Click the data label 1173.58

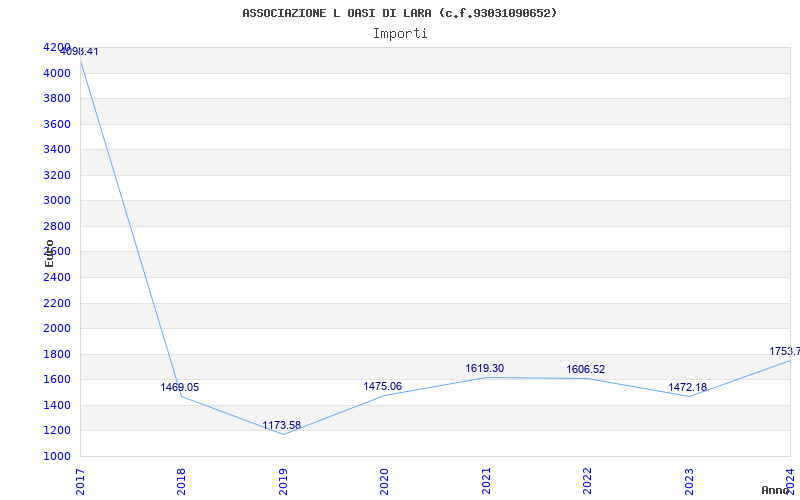[282, 426]
